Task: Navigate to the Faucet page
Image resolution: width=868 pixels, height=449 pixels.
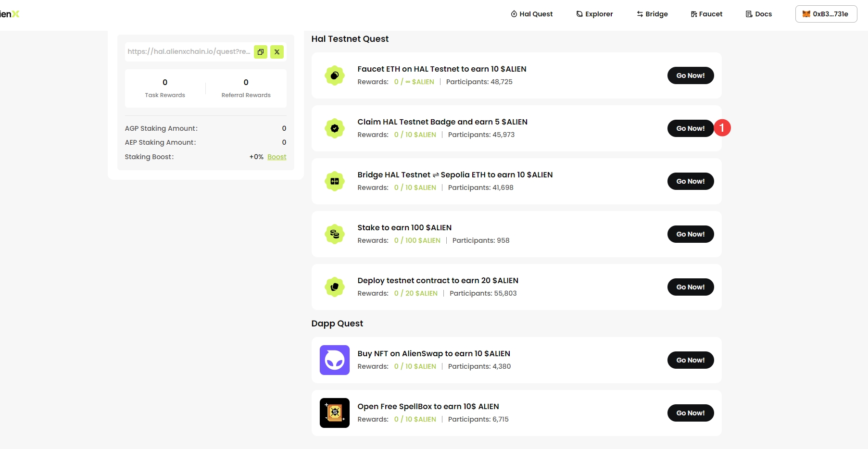Action: [707, 14]
